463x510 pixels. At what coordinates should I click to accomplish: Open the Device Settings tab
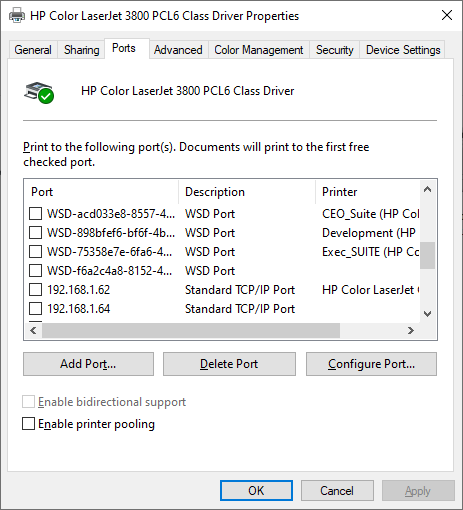403,50
